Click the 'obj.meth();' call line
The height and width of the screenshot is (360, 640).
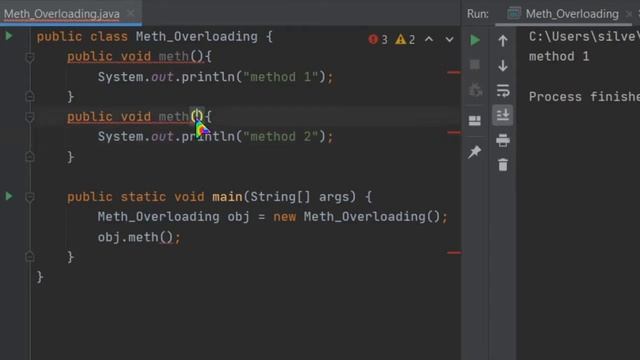click(139, 237)
